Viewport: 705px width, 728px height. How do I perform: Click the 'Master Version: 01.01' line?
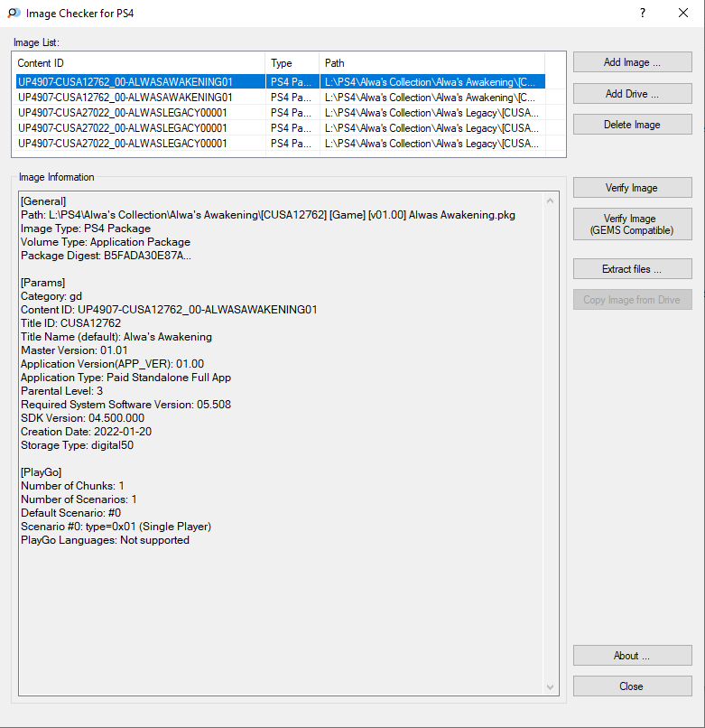point(74,350)
